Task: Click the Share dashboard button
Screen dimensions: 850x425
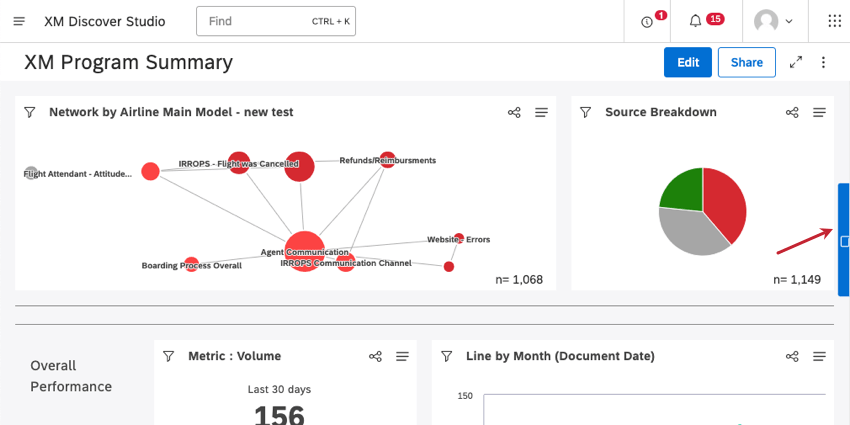Action: coord(746,62)
